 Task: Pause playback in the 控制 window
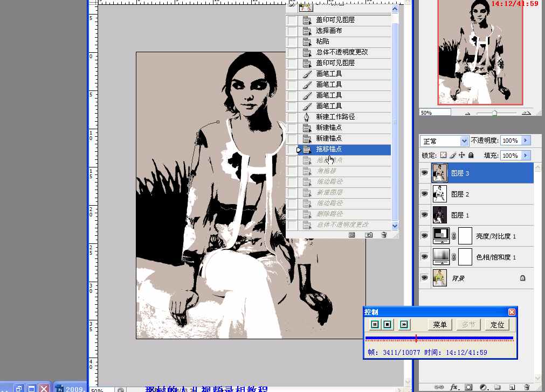[375, 324]
